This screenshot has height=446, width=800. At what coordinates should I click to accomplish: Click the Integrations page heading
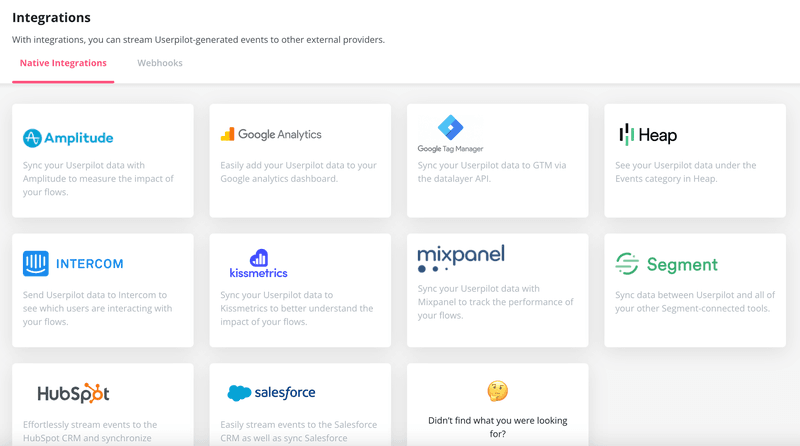click(51, 17)
